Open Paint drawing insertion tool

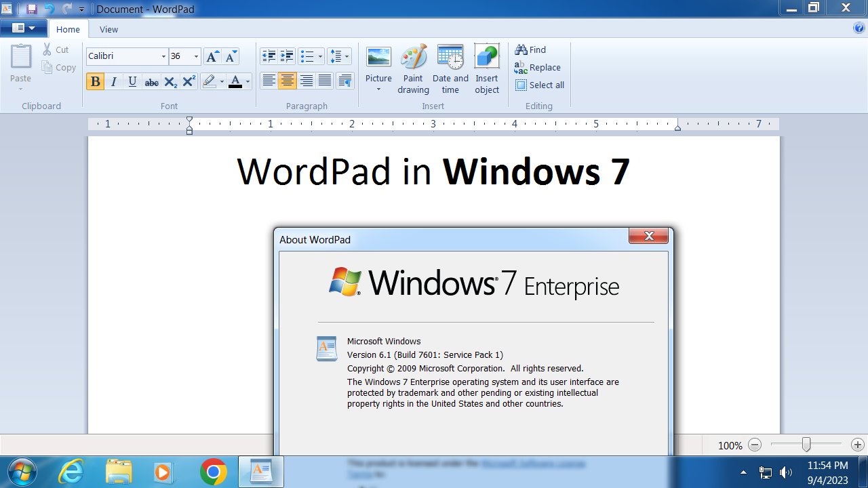(413, 64)
